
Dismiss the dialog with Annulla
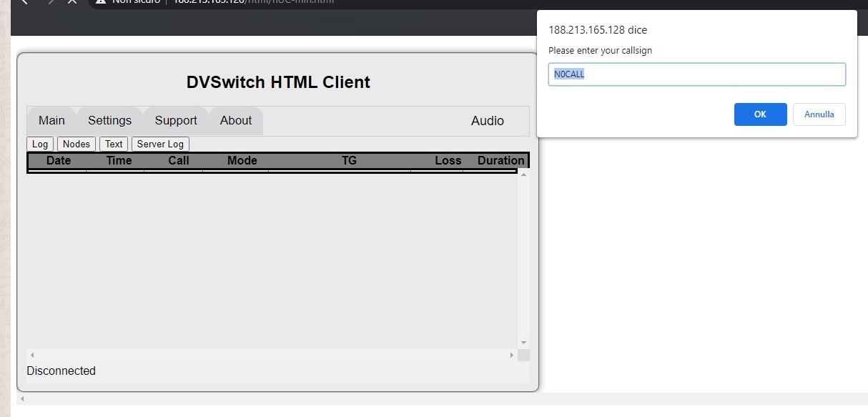(819, 114)
